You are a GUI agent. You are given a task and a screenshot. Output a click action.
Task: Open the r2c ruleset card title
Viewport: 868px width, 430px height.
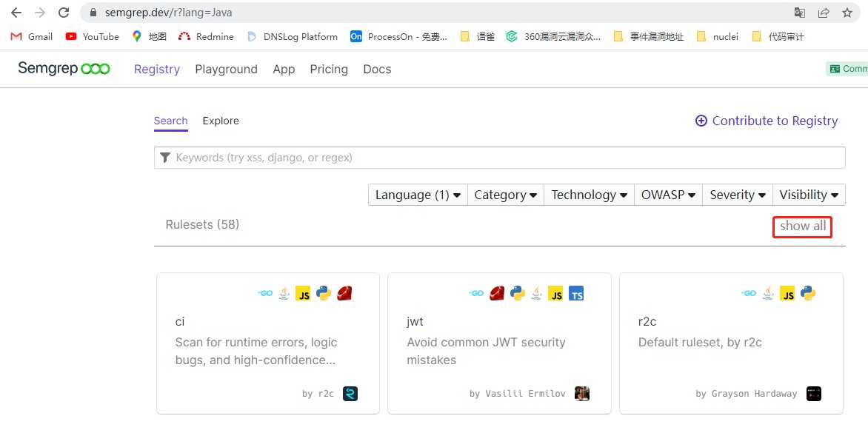[647, 322]
